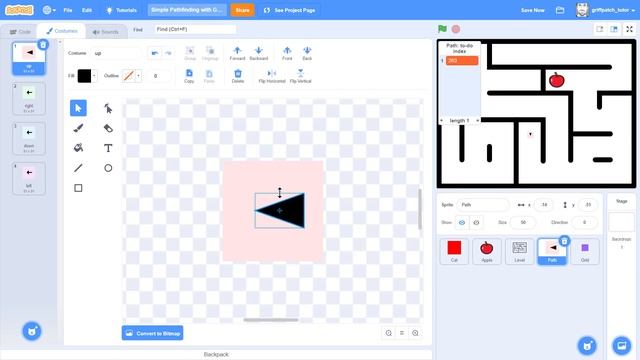The height and width of the screenshot is (360, 640).
Task: Move shape Forward one layer
Action: point(237,53)
